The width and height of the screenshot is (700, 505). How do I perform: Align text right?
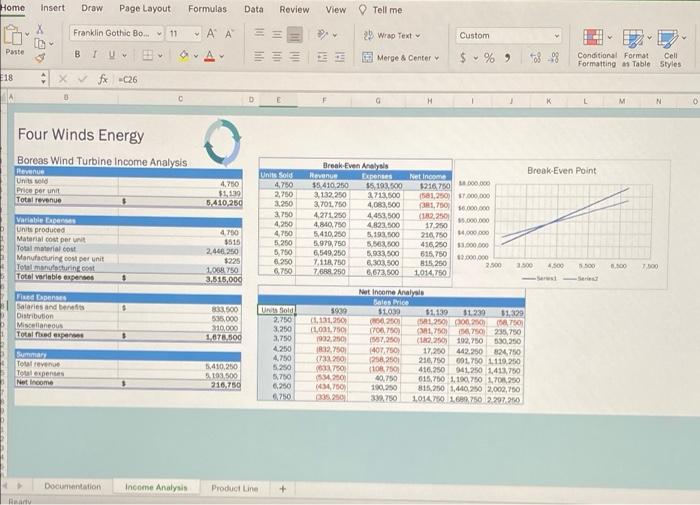pyautogui.click(x=295, y=57)
